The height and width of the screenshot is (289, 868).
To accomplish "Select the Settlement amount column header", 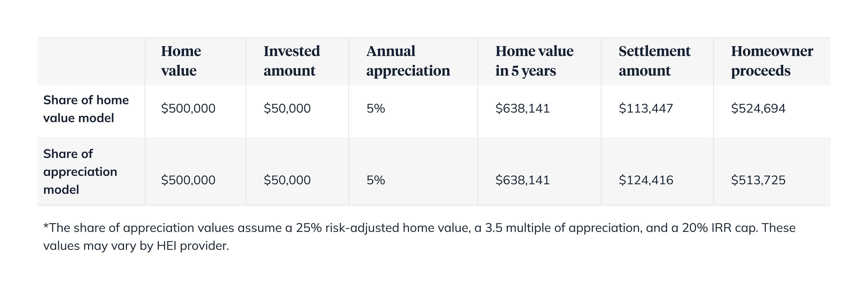I will point(655,61).
